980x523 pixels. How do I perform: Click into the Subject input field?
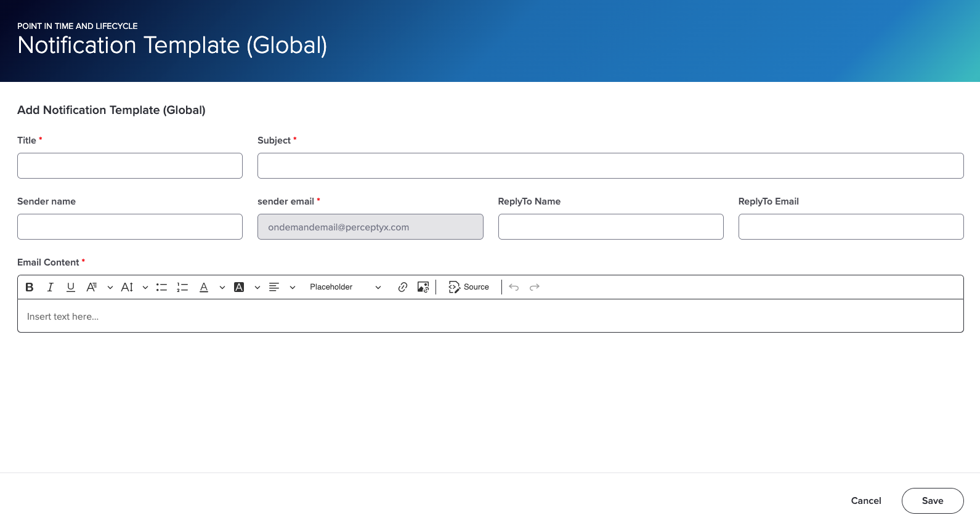click(610, 166)
